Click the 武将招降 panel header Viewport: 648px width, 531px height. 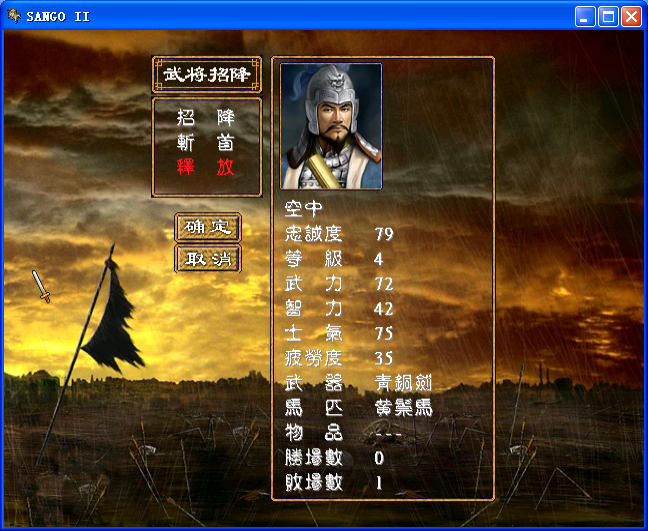coord(207,75)
